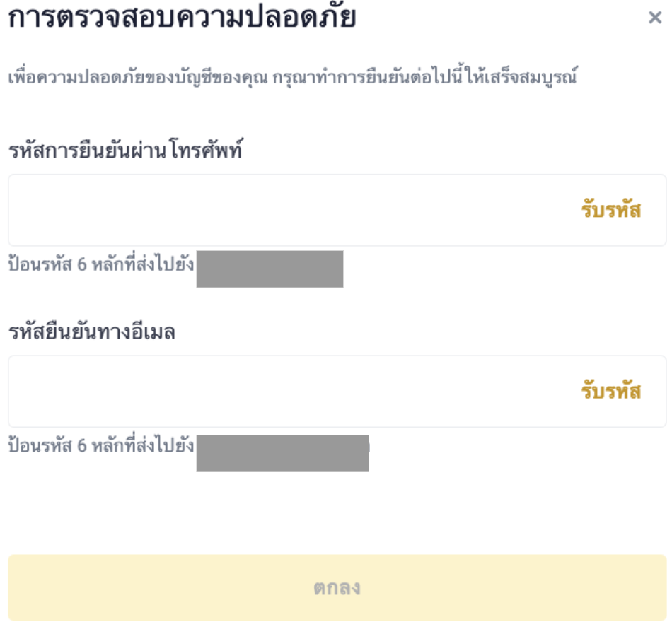This screenshot has width=672, height=622.
Task: Focus the text box under รหัสยืนยันทางอีเมล
Action: click(283, 392)
